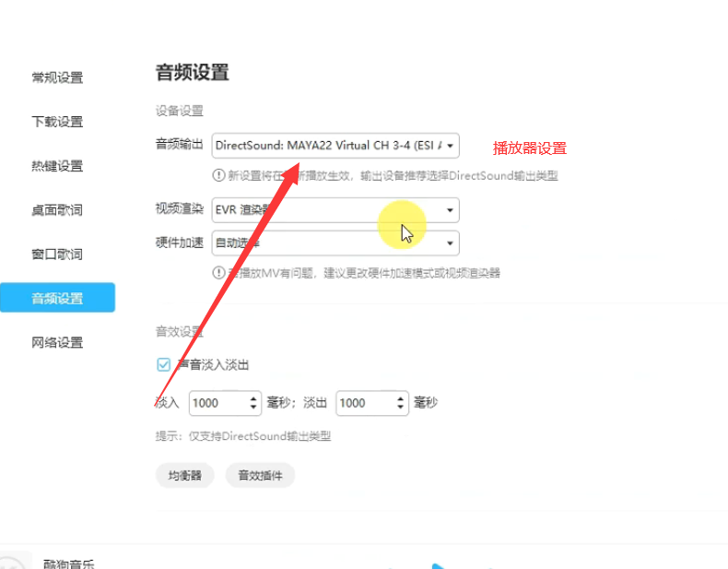728x569 pixels.
Task: Click the 淡入 value stepper arrows
Action: 253,403
